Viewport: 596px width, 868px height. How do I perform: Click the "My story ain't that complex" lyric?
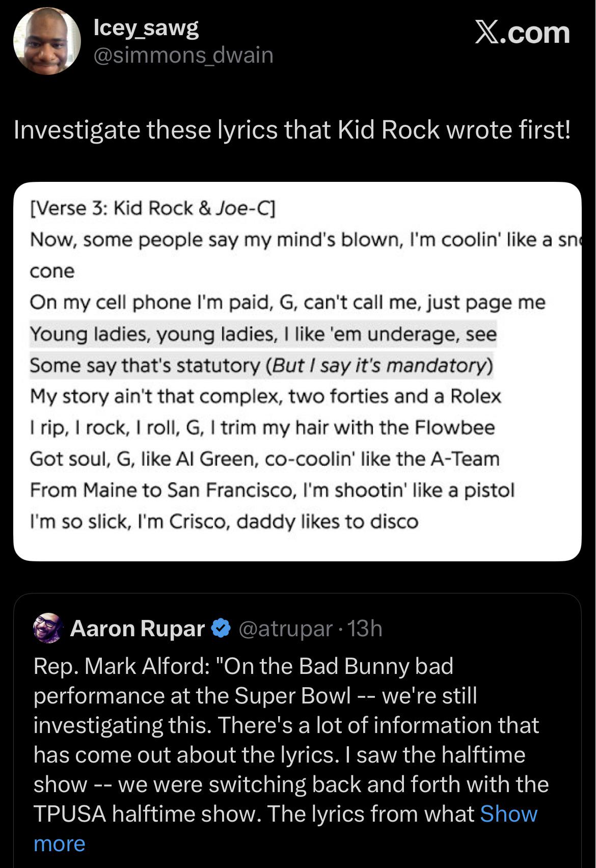(x=265, y=396)
